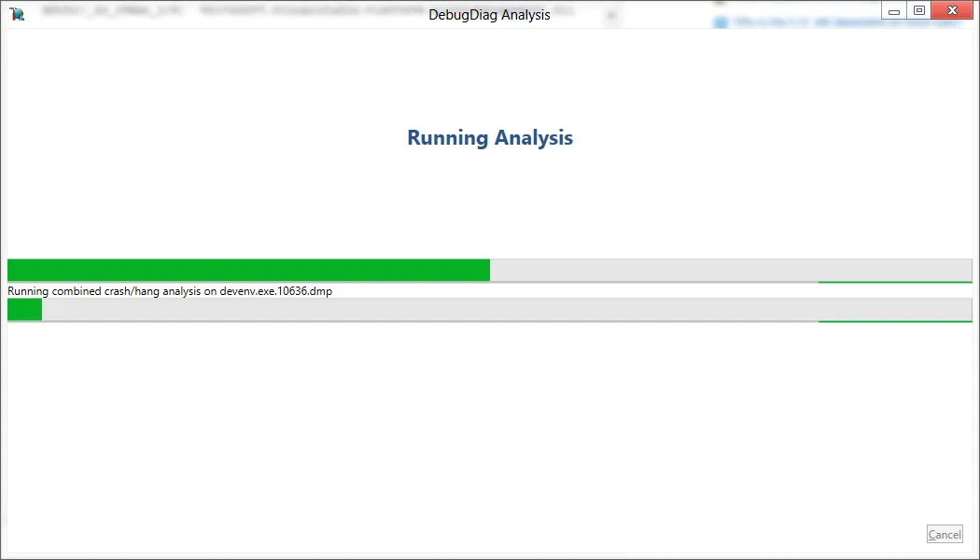Click the Cancel button

pos(945,535)
